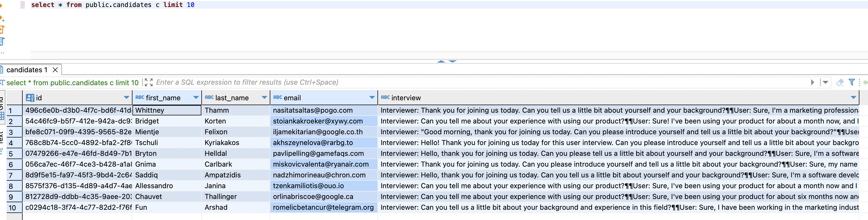Viewport: 868px width, 220px height.
Task: Open the email column filter dropdown
Action: pos(372,98)
